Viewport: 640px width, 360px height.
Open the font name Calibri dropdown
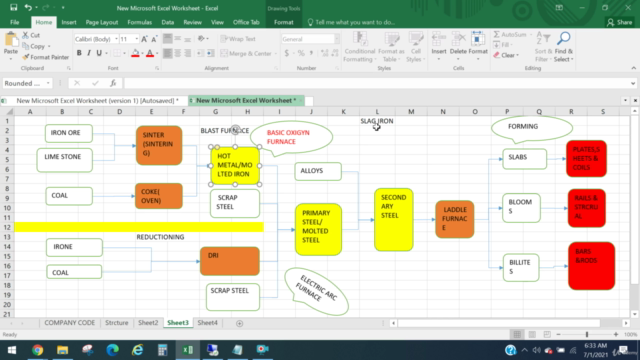coord(116,39)
